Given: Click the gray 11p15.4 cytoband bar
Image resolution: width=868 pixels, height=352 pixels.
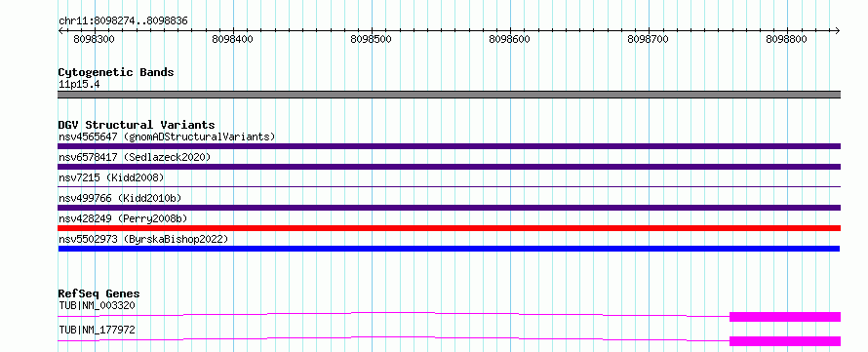Looking at the screenshot, I should [449, 95].
